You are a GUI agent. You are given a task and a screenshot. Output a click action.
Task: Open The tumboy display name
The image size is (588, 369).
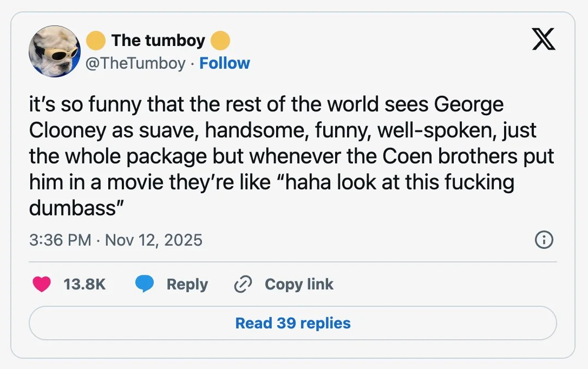[158, 41]
